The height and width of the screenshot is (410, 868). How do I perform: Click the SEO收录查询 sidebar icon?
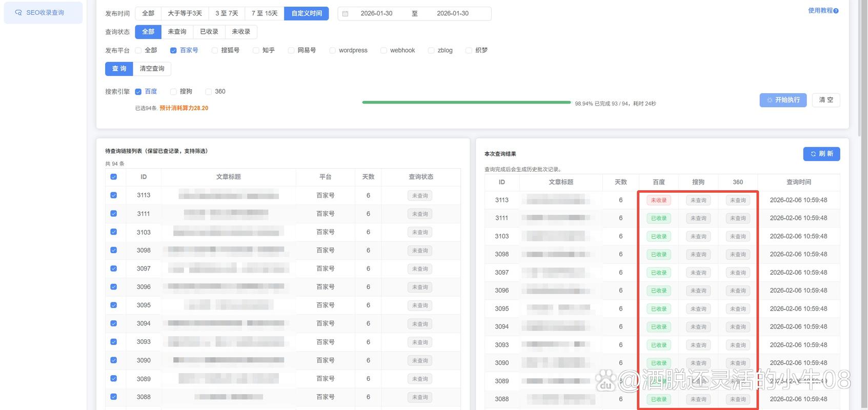[x=18, y=13]
